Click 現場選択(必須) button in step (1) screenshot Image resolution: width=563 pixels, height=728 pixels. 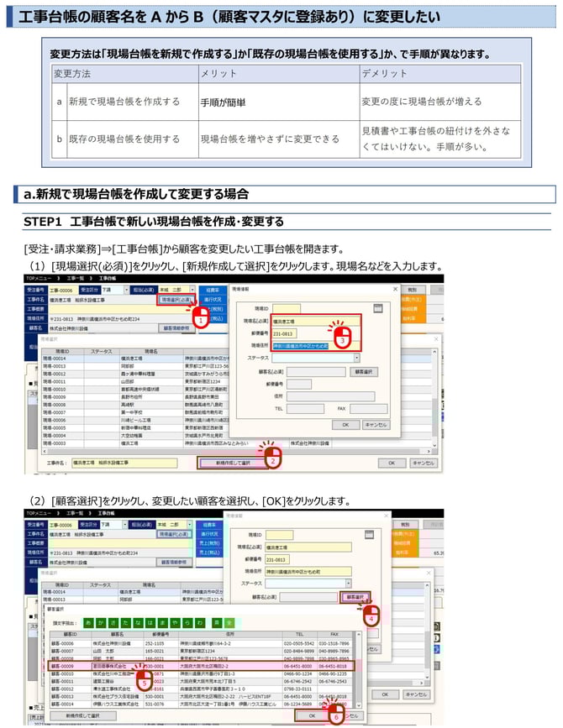pos(175,299)
